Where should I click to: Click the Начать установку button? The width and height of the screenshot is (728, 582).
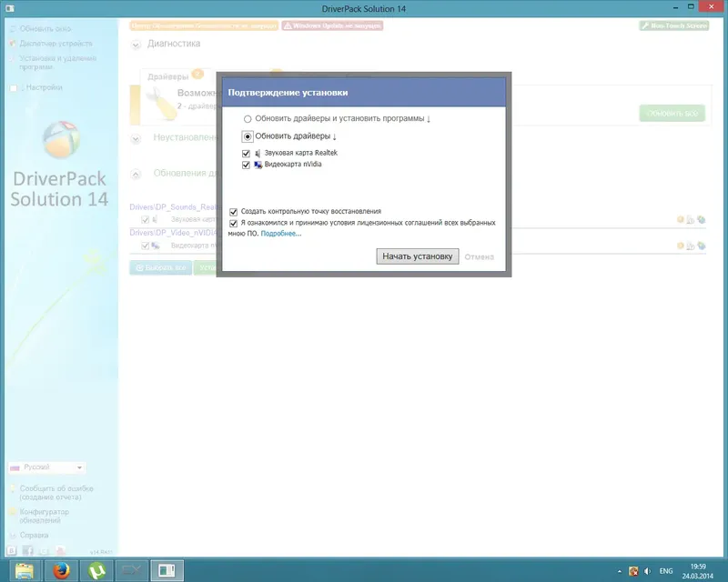(x=418, y=256)
